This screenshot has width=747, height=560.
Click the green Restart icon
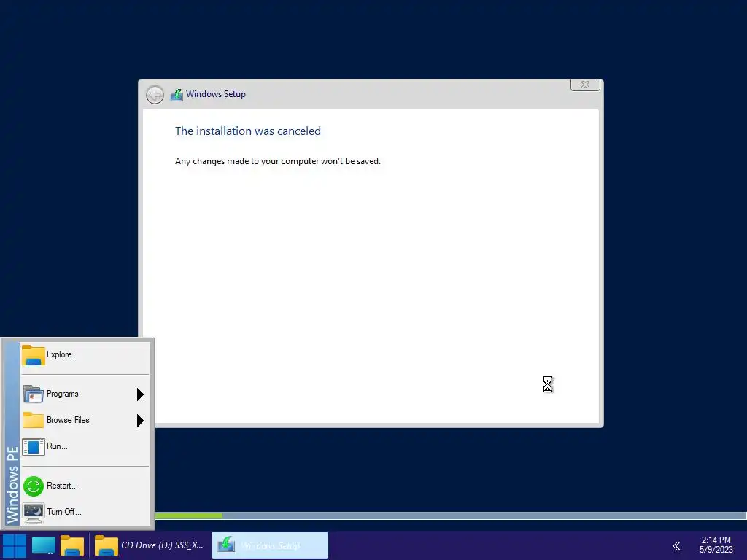click(34, 486)
